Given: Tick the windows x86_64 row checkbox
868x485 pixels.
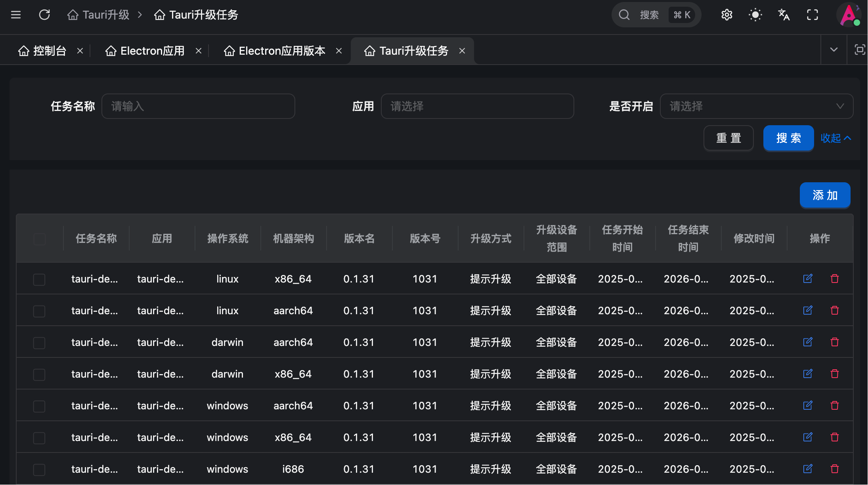Looking at the screenshot, I should point(39,438).
